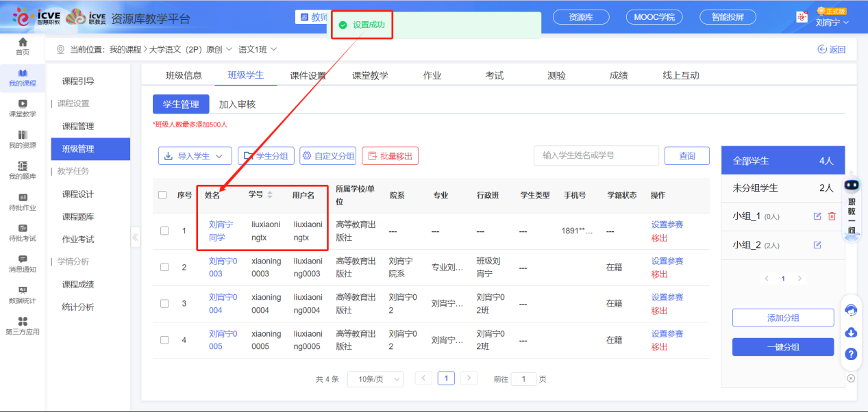Click the 一键分组 button

point(782,347)
